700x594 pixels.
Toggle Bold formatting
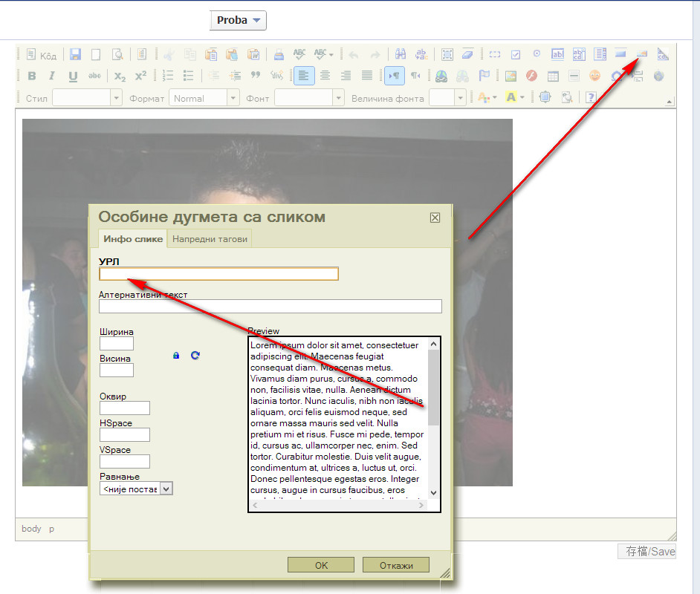[32, 76]
